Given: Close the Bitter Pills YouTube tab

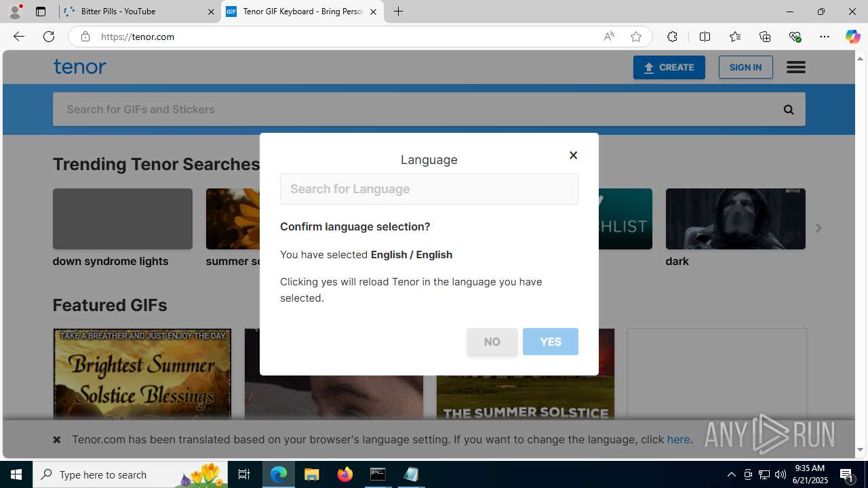Looking at the screenshot, I should click(x=211, y=12).
